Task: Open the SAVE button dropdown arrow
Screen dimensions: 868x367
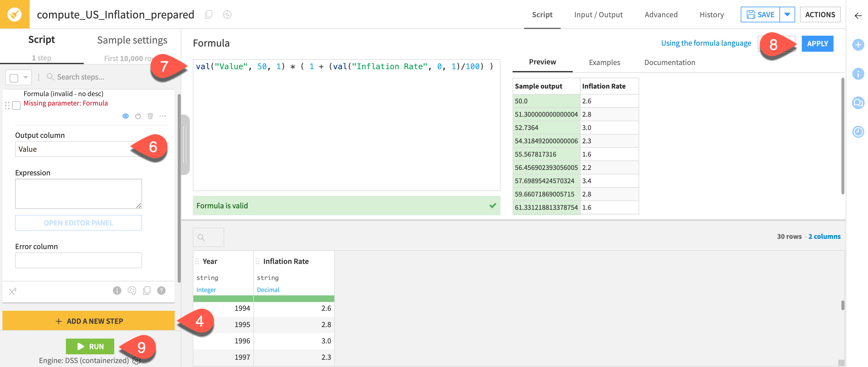Action: click(788, 15)
